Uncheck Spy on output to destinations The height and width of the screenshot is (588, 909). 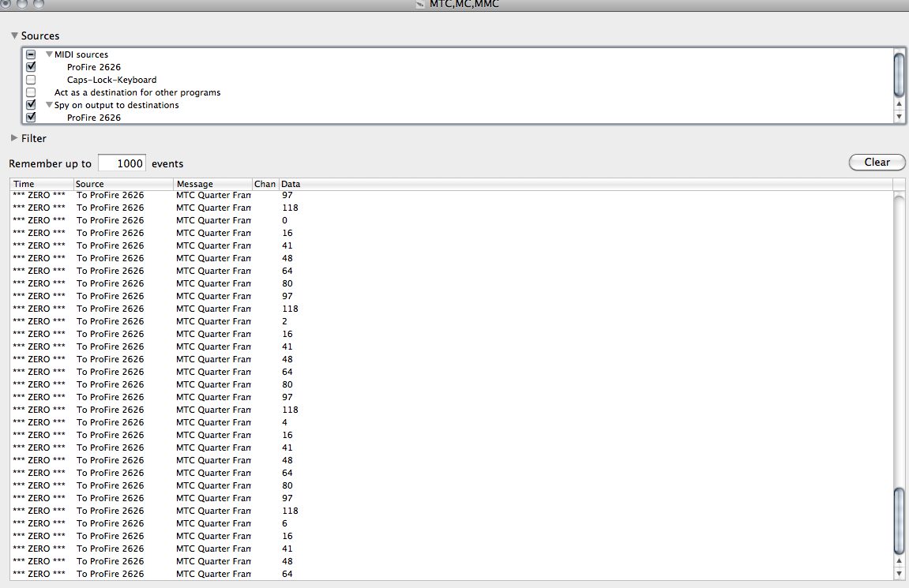coord(32,105)
